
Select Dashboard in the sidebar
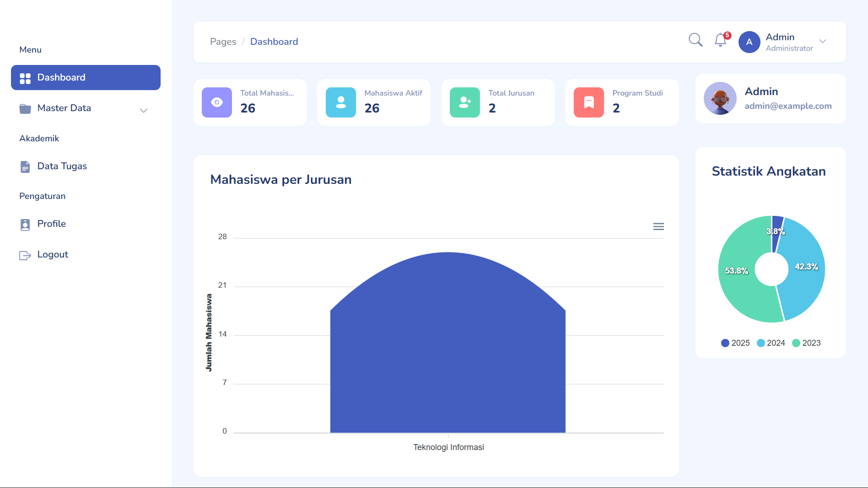[x=86, y=78]
